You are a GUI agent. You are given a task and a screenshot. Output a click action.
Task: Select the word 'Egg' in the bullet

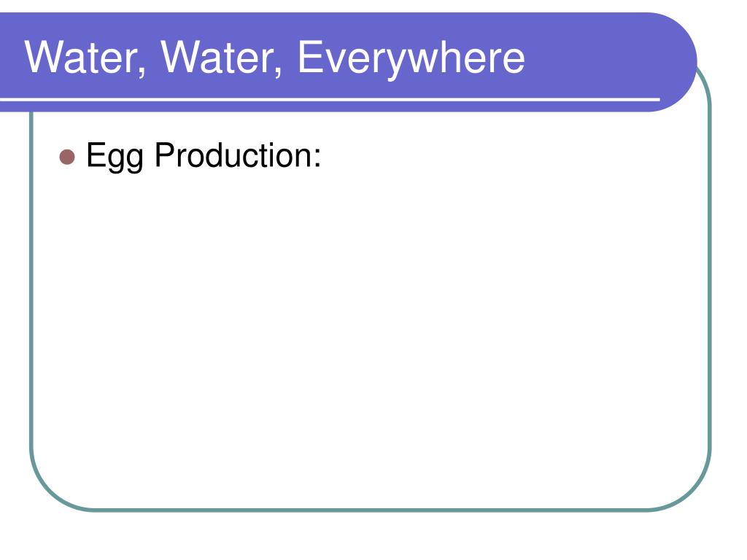click(115, 157)
